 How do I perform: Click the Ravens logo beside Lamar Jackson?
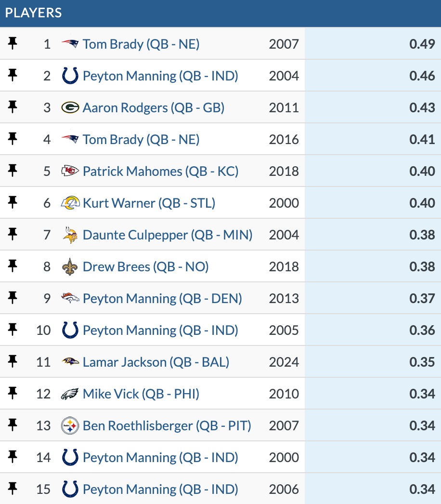(70, 362)
